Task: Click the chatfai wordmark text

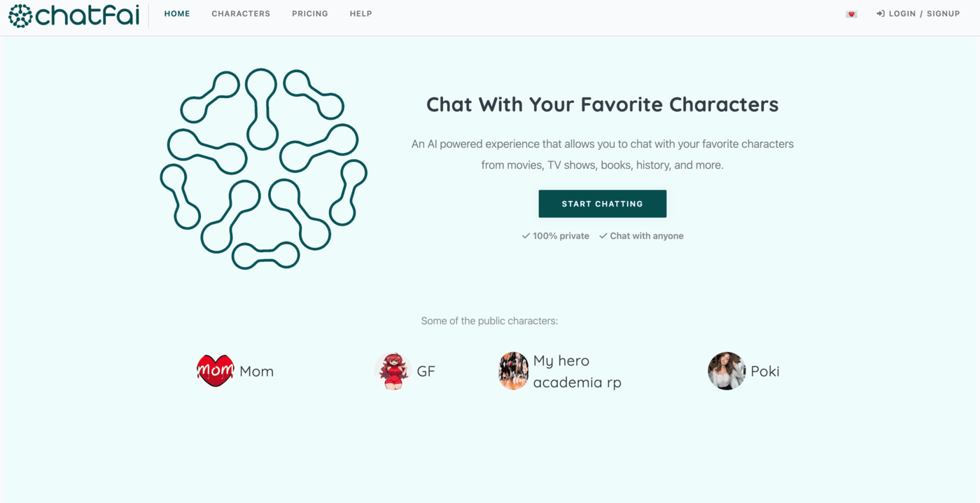Action: point(87,15)
